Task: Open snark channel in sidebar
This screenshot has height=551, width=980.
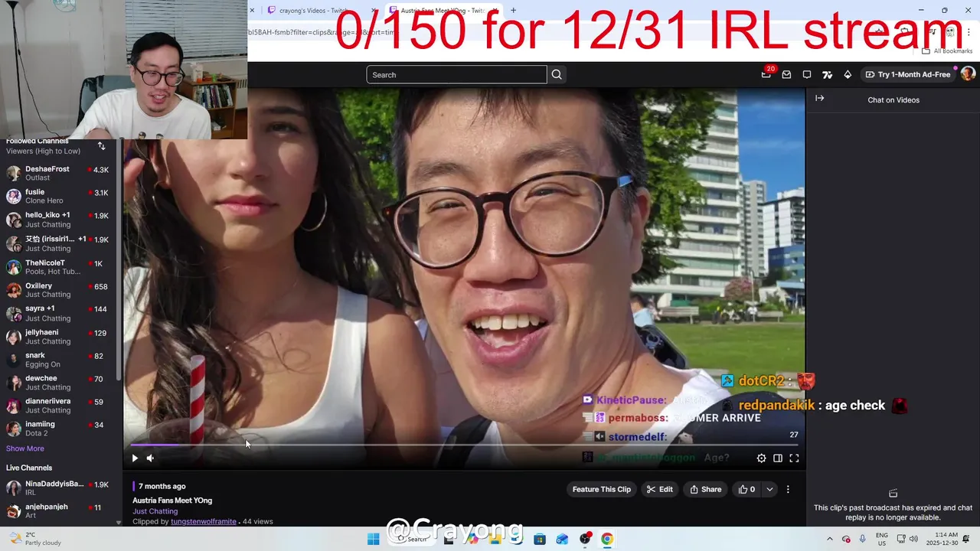Action: (x=59, y=360)
